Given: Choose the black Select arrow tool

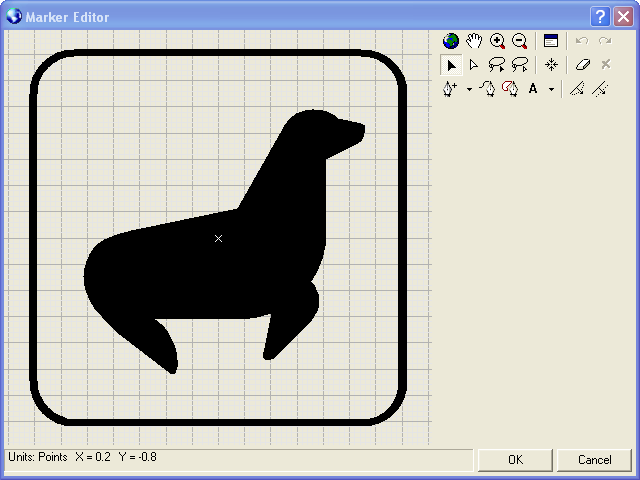Looking at the screenshot, I should [x=451, y=65].
